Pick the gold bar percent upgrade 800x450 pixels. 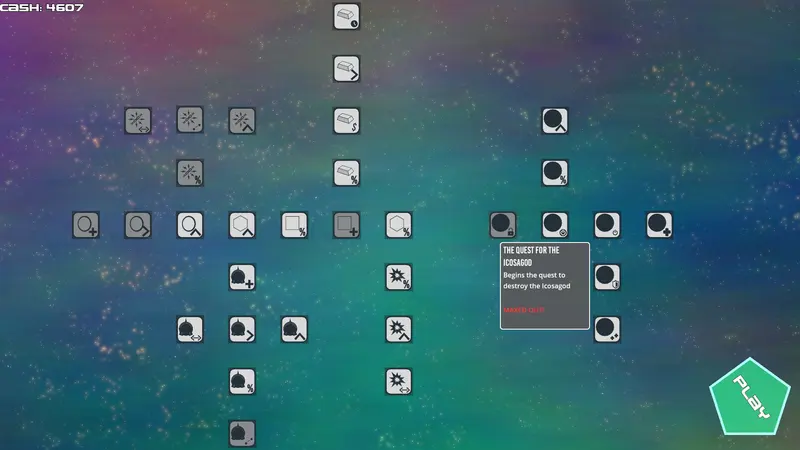pyautogui.click(x=346, y=173)
